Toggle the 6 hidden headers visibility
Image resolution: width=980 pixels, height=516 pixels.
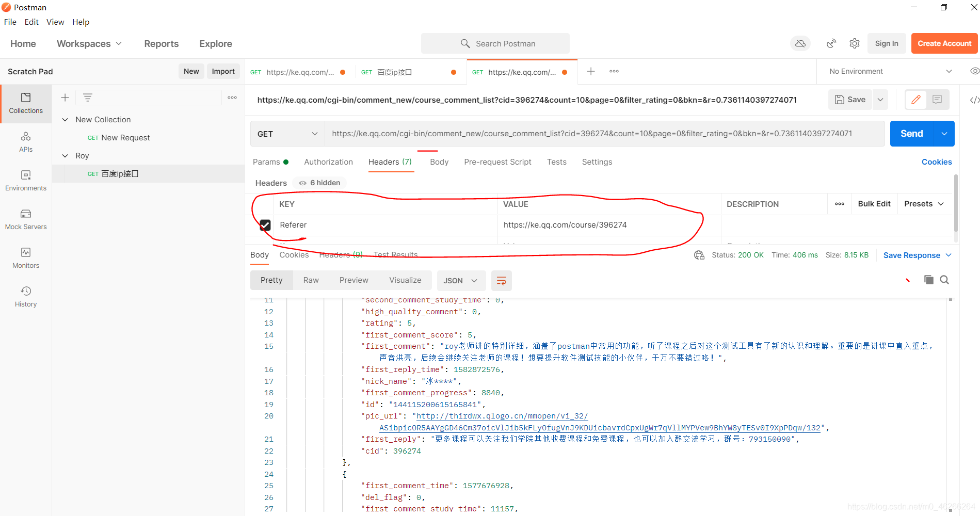(x=320, y=183)
